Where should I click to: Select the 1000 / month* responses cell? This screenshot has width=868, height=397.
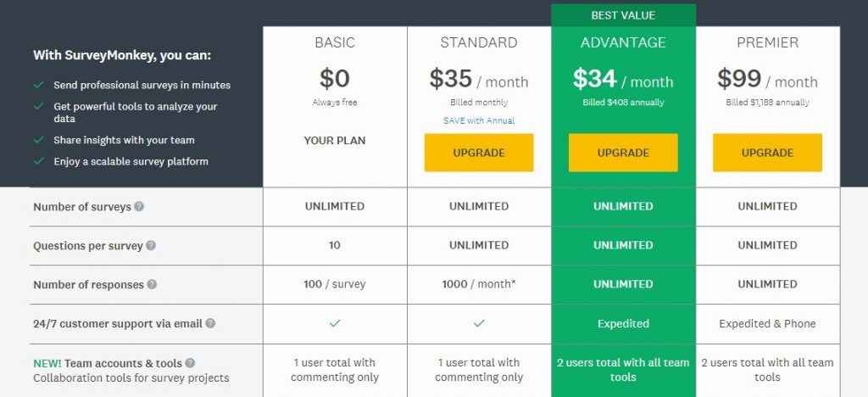tap(479, 284)
